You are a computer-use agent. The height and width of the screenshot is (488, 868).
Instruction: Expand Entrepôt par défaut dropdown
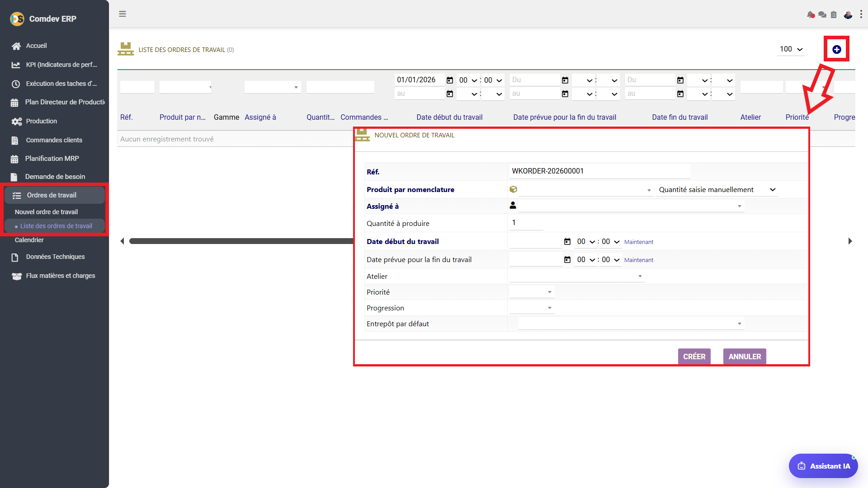click(631, 324)
